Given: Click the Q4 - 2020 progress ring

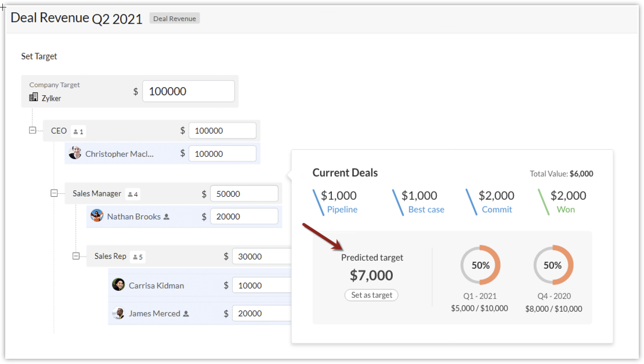Looking at the screenshot, I should (553, 265).
